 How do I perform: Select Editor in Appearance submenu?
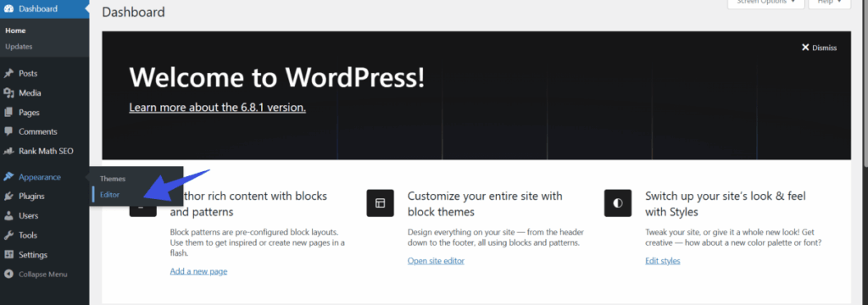coord(109,195)
